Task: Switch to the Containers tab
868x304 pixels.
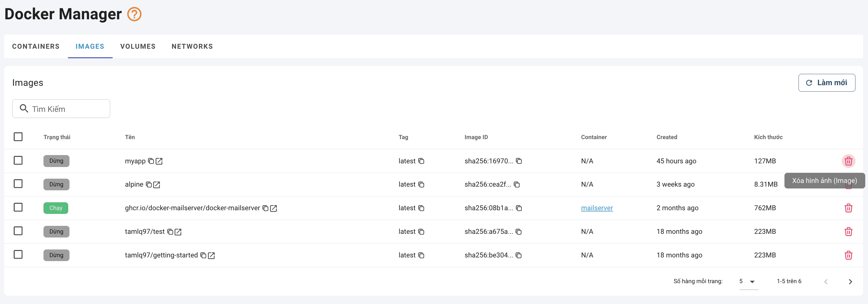Action: (36, 46)
